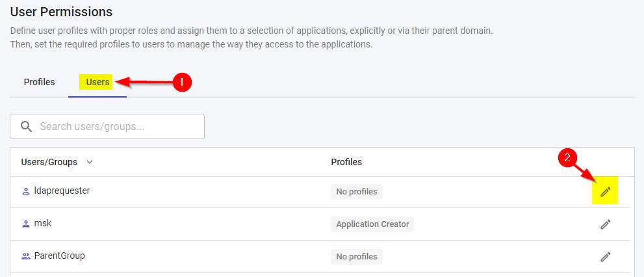644x277 pixels.
Task: Open the Users tab
Action: (x=97, y=83)
